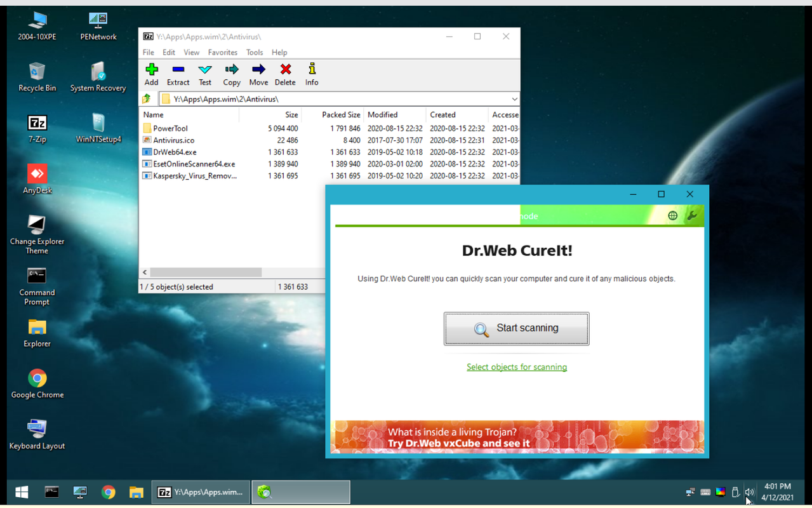Open Dr.Web settings wrench icon

692,216
